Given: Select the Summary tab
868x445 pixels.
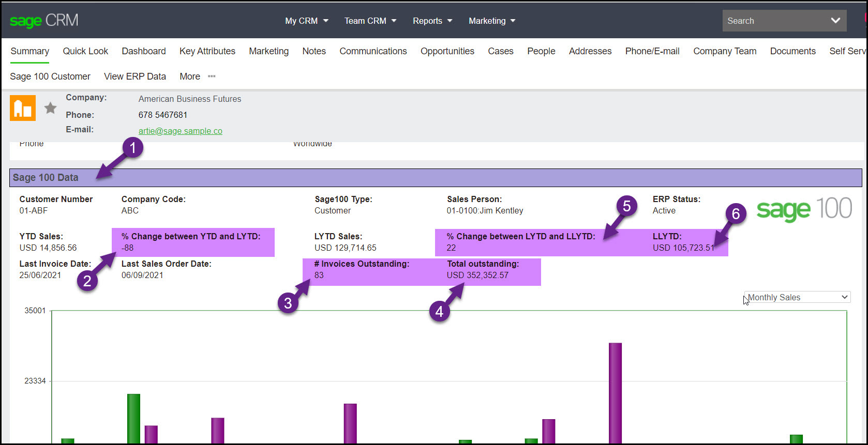Looking at the screenshot, I should coord(29,51).
